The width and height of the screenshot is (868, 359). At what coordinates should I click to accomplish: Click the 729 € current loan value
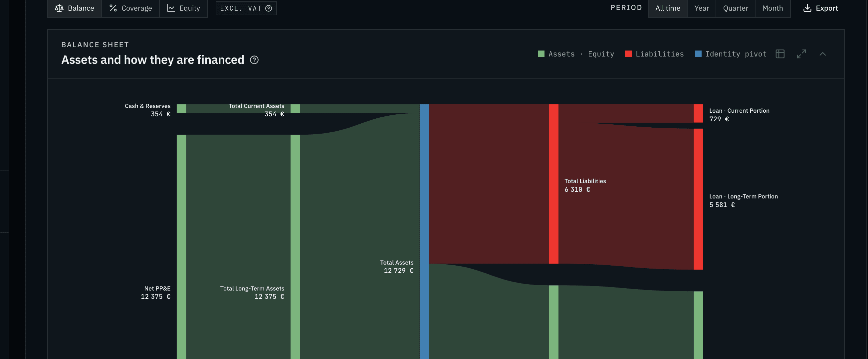(719, 119)
